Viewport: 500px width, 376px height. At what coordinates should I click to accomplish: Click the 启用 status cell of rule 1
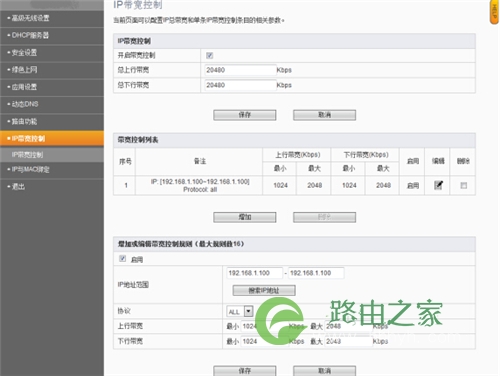pos(413,186)
